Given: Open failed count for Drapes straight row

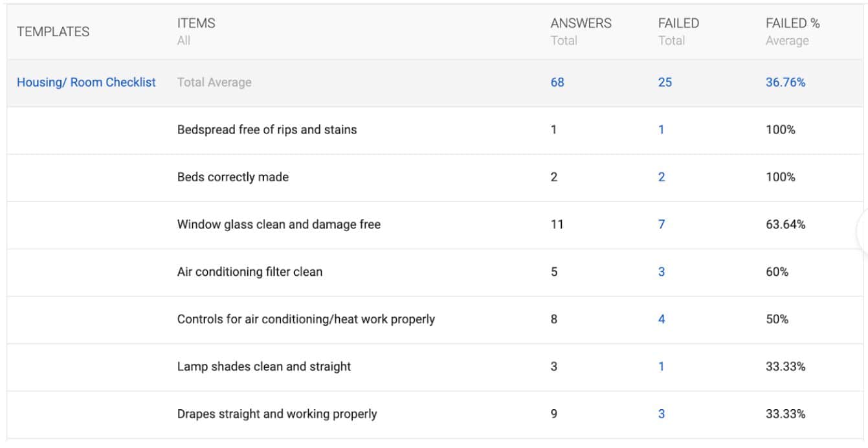Looking at the screenshot, I should click(x=662, y=413).
